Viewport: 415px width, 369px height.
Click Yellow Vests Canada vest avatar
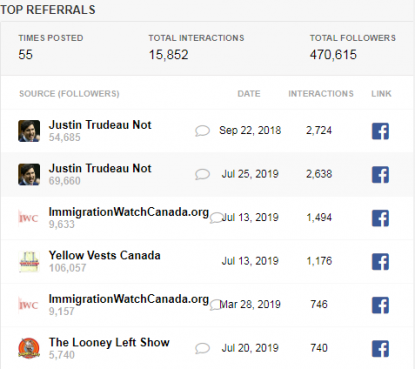[29, 262]
